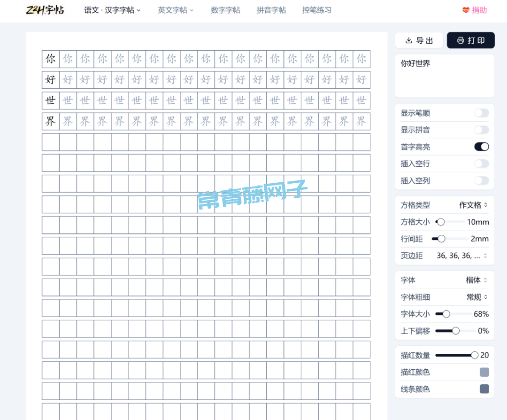Viewport: 507px width, 420px height.
Task: Turn on 插入空行 switch
Action: click(x=481, y=163)
